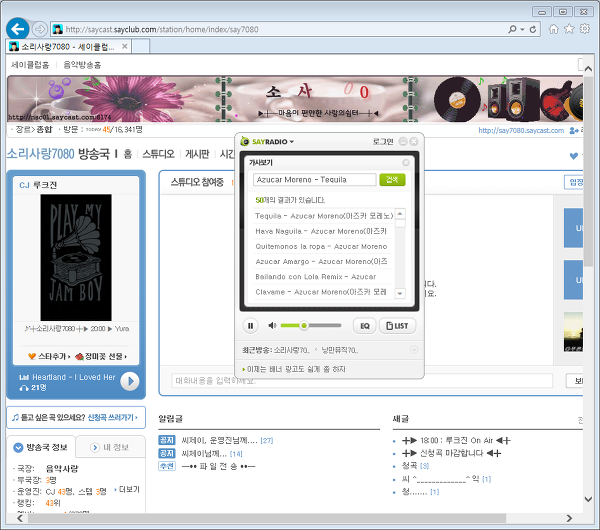
Task: Open 신청곡 마감합니다 post
Action: click(x=451, y=453)
